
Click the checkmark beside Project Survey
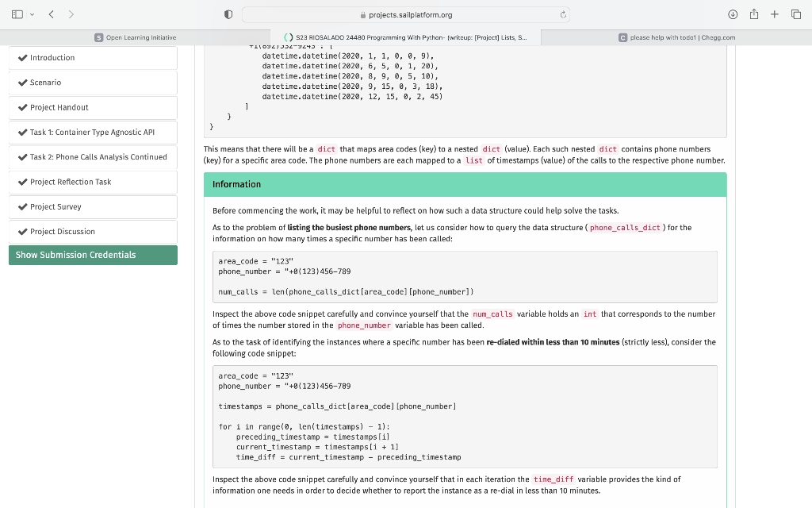[20, 206]
